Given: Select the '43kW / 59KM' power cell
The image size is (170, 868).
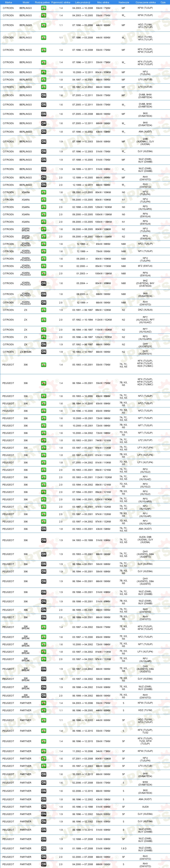Looking at the screenshot, I should click(x=103, y=132).
